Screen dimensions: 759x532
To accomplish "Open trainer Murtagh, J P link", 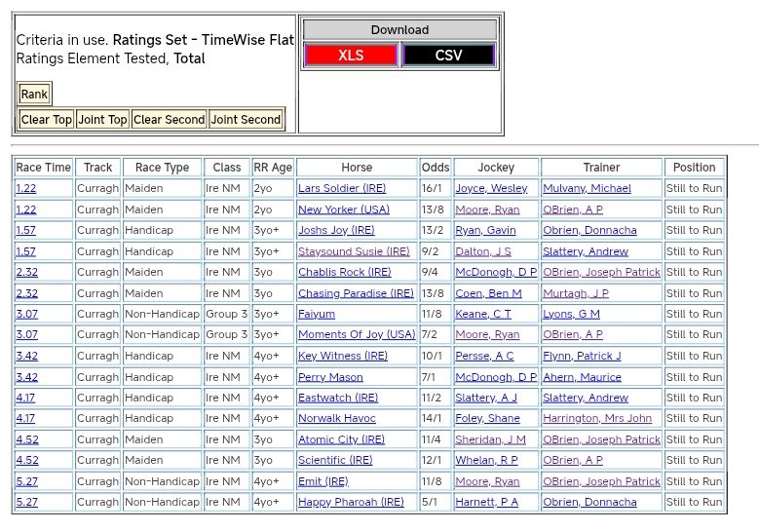I will pyautogui.click(x=576, y=293).
